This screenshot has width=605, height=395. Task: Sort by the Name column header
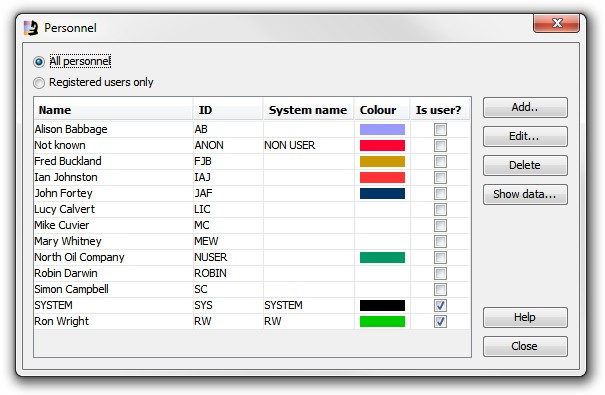click(x=113, y=110)
